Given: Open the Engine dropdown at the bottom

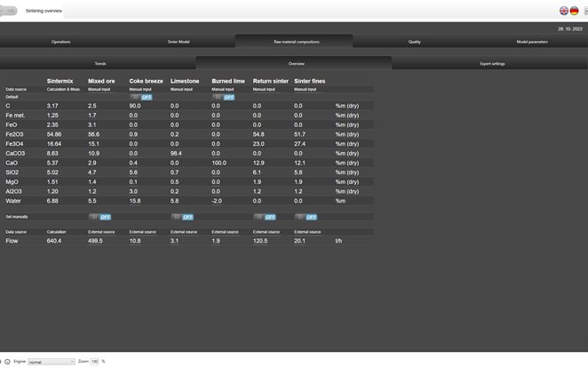Looking at the screenshot, I should tap(51, 362).
